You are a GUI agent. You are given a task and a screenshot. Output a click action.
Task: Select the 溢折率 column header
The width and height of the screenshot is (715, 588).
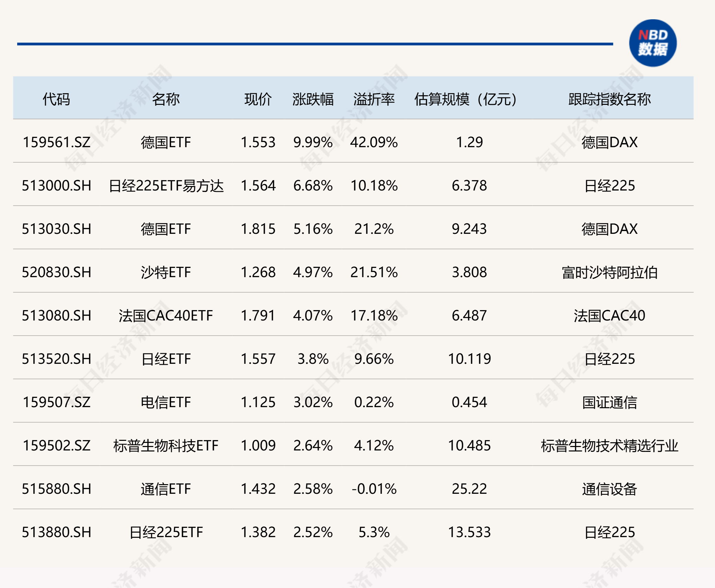pyautogui.click(x=374, y=100)
